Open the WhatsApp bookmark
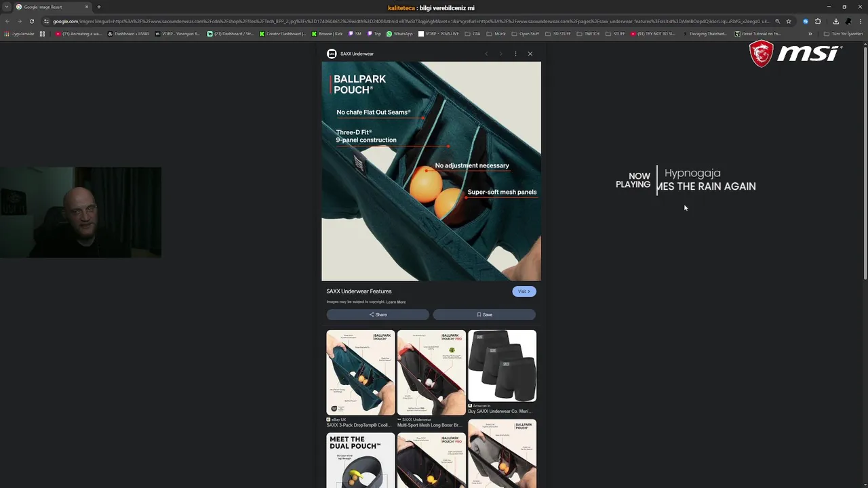The height and width of the screenshot is (488, 868). 399,34
